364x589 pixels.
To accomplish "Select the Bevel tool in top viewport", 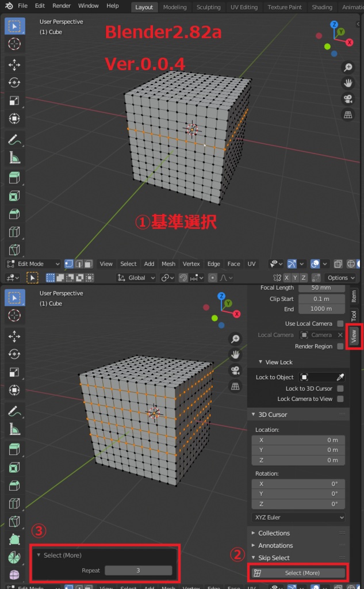I will point(14,214).
